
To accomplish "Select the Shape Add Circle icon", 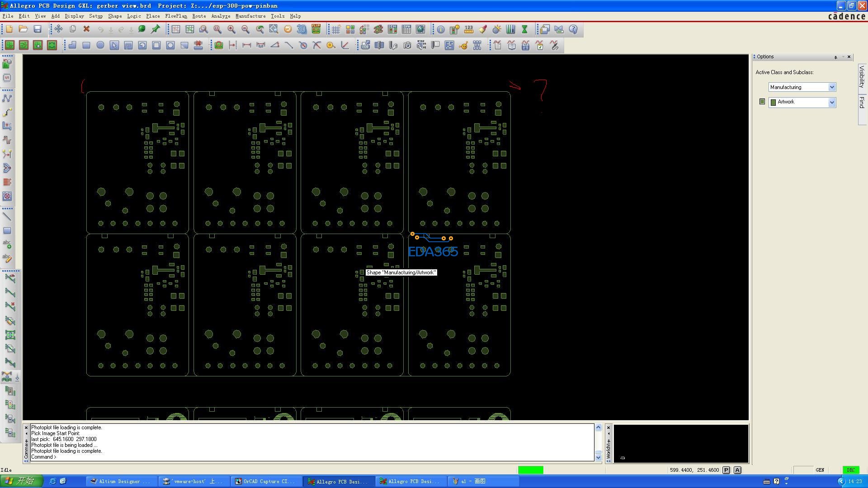I will (x=100, y=45).
